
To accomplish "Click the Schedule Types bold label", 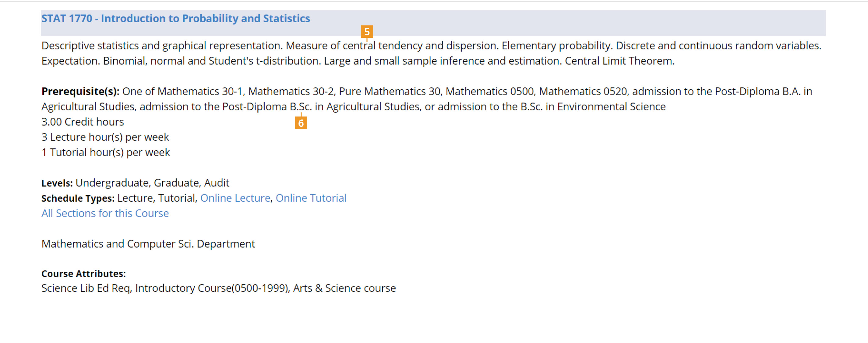I will tap(78, 198).
